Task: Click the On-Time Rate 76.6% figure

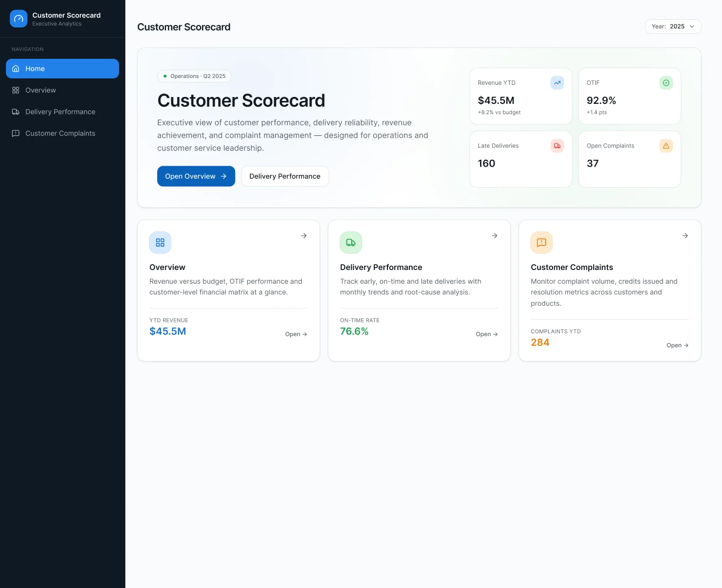Action: (354, 331)
